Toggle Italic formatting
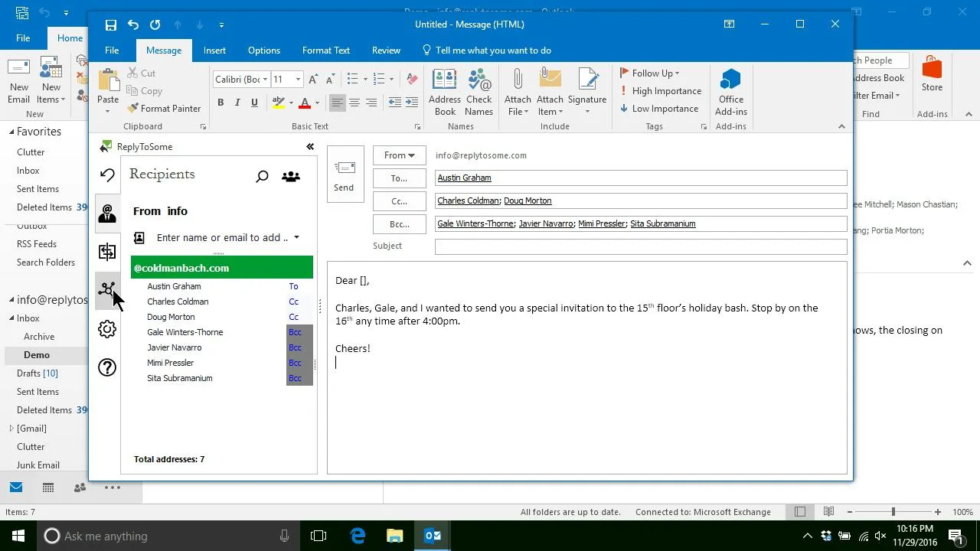The image size is (980, 551). [237, 103]
